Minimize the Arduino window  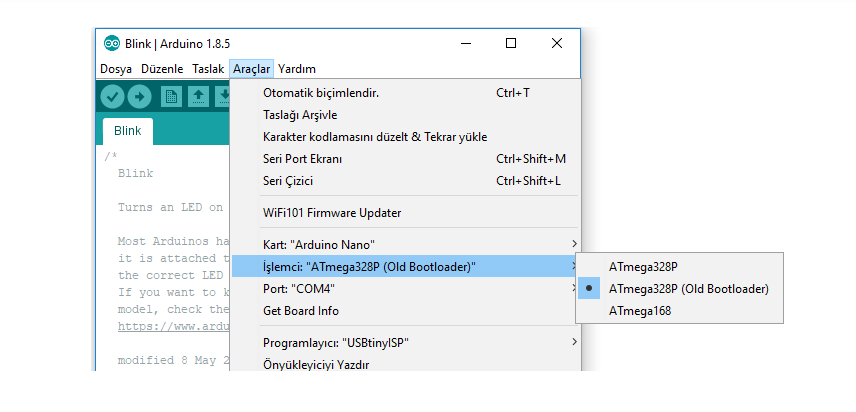pyautogui.click(x=466, y=43)
